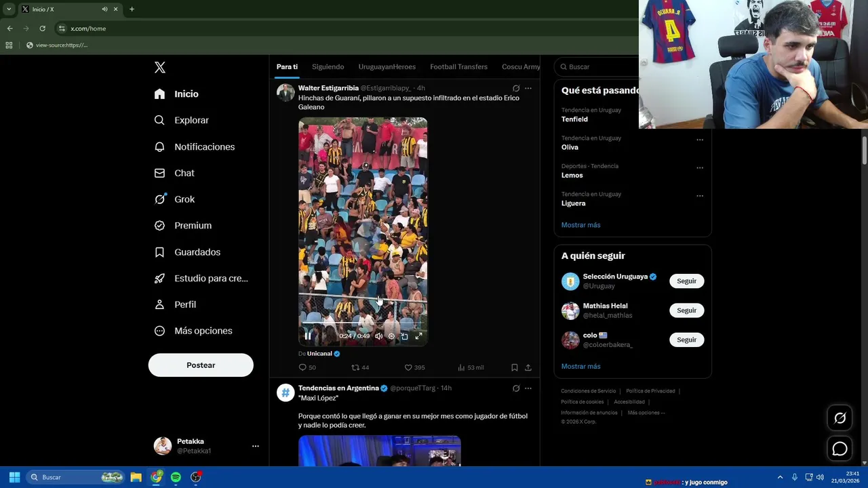Open a new browser tab
The width and height of the screenshot is (868, 488).
pos(132,9)
